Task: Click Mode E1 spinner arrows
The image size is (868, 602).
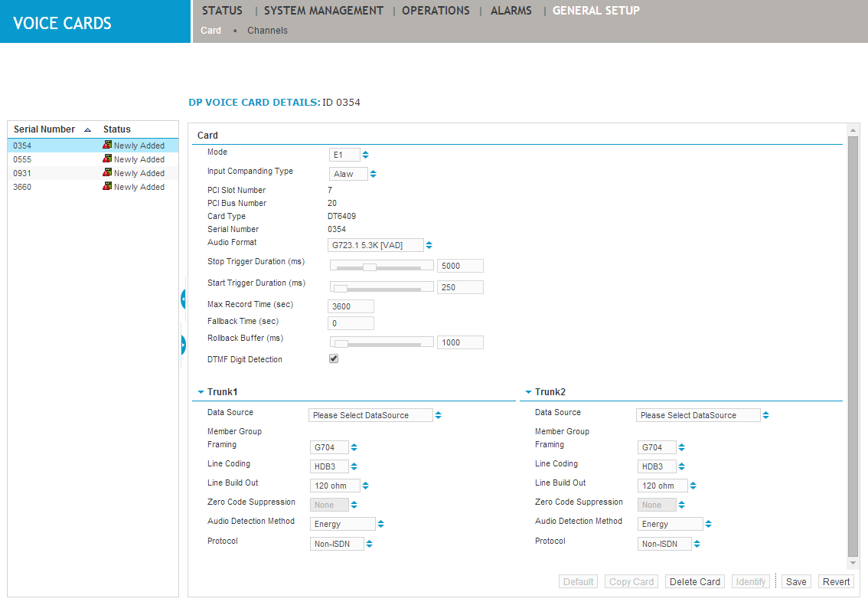Action: tap(365, 155)
